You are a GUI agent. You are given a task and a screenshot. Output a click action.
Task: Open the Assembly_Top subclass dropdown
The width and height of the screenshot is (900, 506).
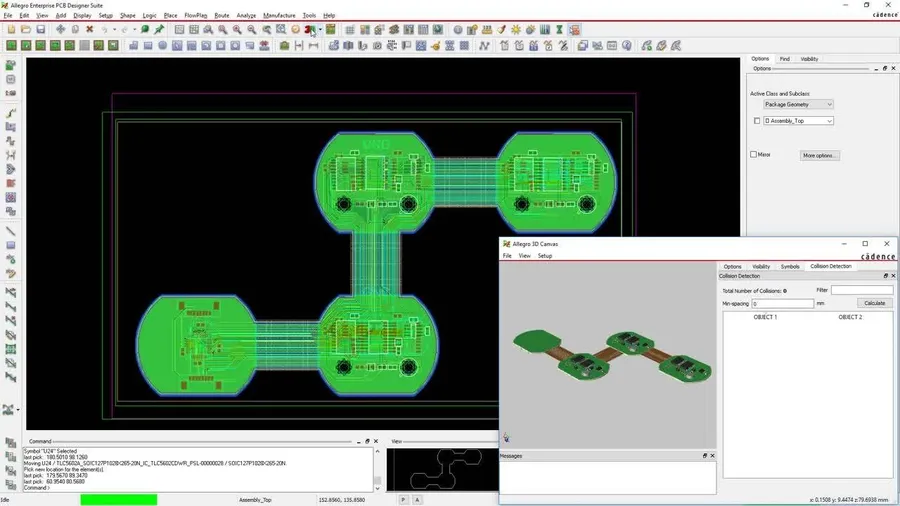point(798,121)
